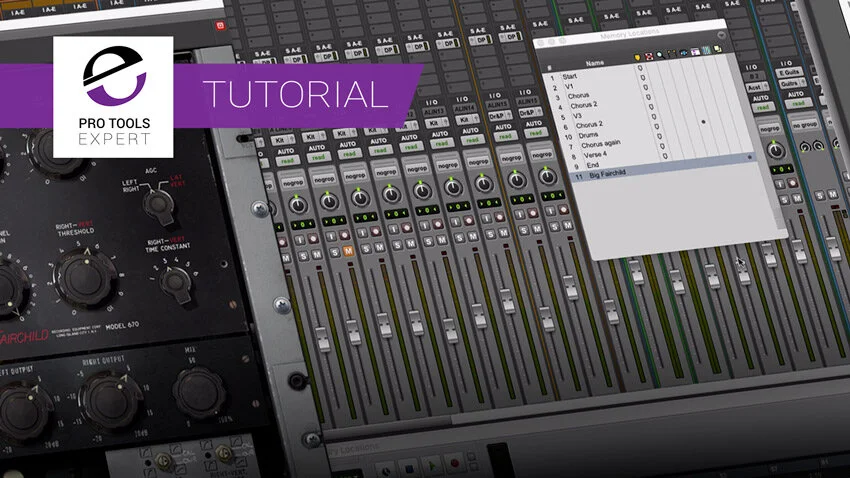Click the pan knob of the ALIN13 channel
Screen dimensions: 850x478
(453, 188)
